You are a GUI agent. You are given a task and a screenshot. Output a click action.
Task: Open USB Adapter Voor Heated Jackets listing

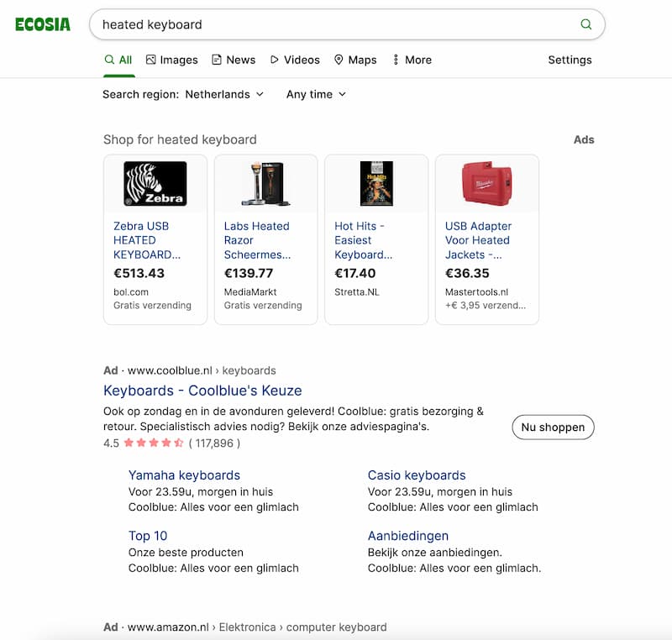tap(478, 240)
